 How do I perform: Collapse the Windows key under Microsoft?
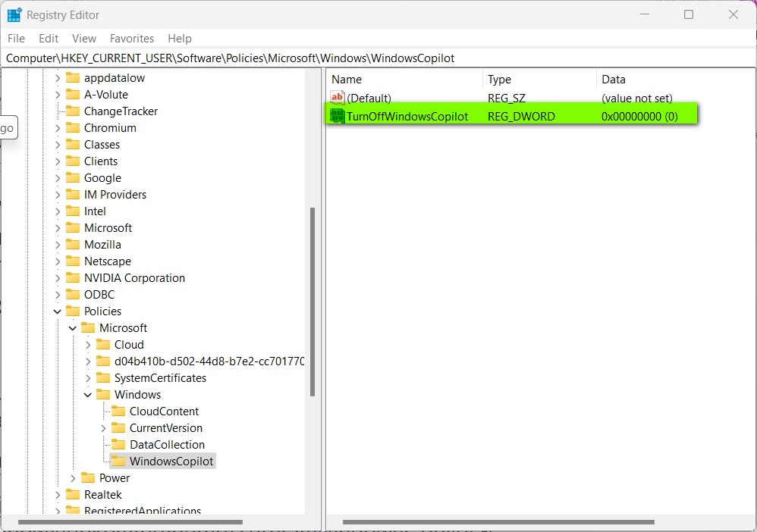88,394
